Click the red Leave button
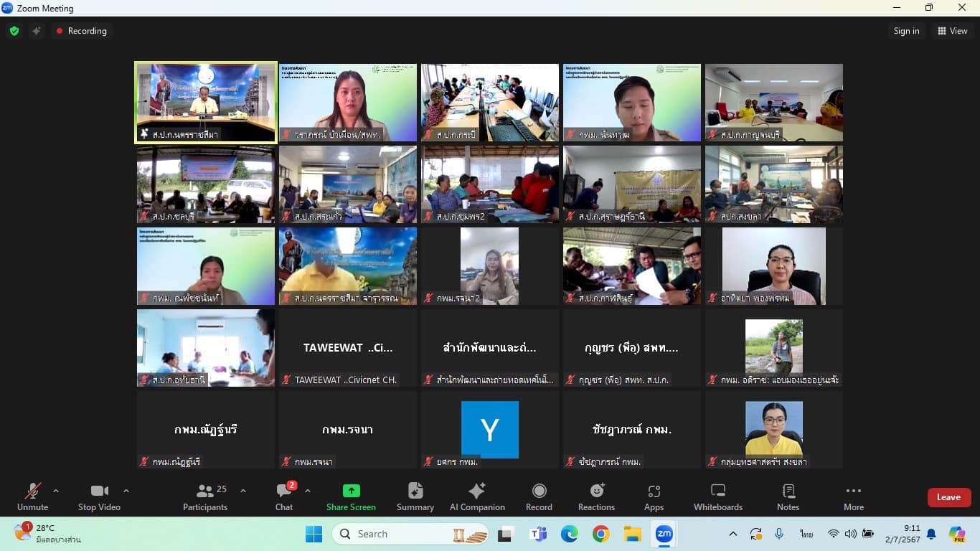This screenshot has height=551, width=980. pos(948,497)
